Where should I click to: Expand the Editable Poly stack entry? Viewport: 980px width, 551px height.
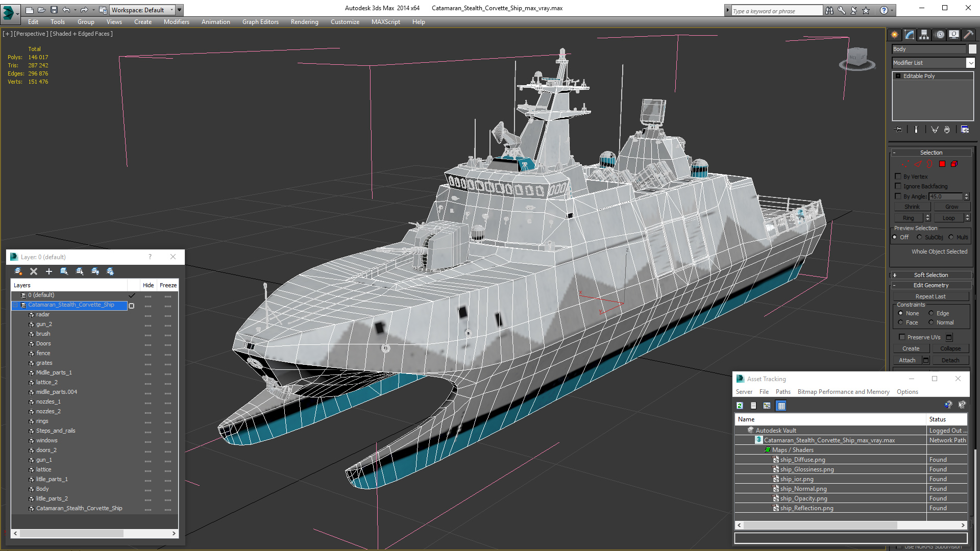(x=898, y=76)
